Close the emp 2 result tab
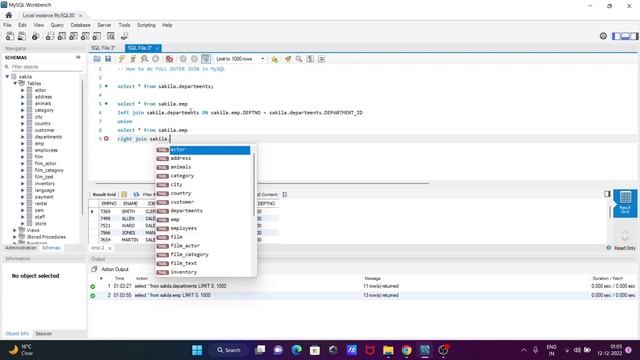The height and width of the screenshot is (360, 640). (x=109, y=248)
